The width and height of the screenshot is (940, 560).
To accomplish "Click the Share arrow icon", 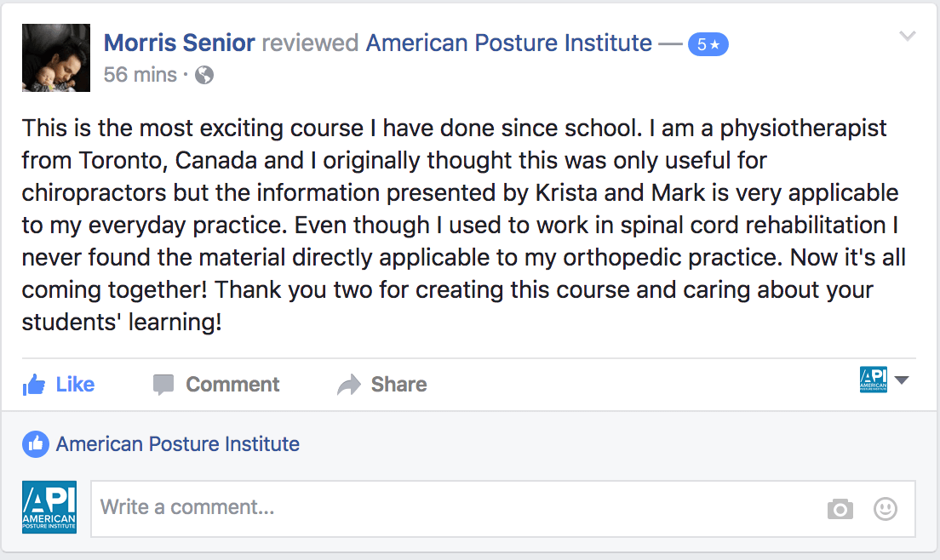I will tap(349, 385).
